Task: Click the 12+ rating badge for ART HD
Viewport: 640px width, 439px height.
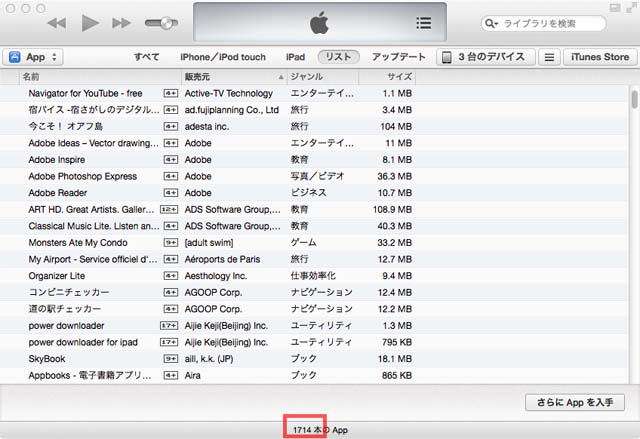Action: 169,210
